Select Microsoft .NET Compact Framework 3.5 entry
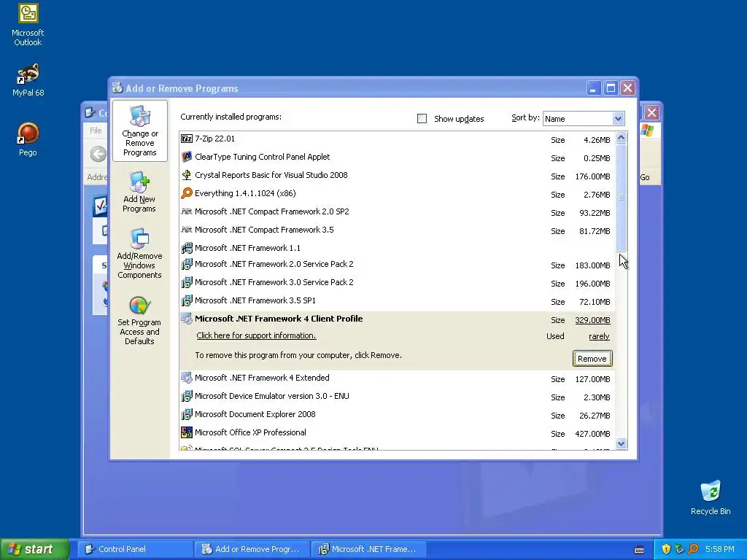The height and width of the screenshot is (560, 747). tap(398, 230)
